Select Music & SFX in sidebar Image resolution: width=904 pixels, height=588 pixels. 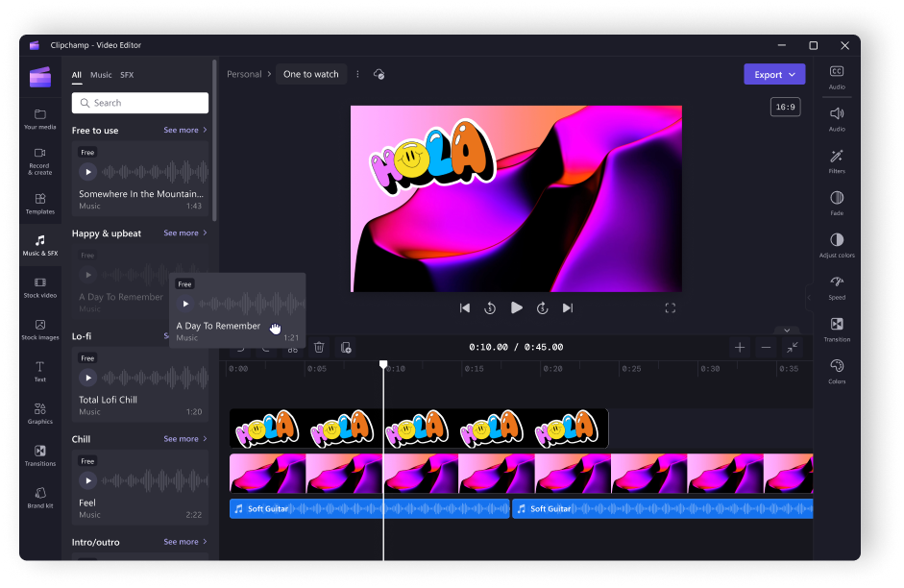point(39,246)
